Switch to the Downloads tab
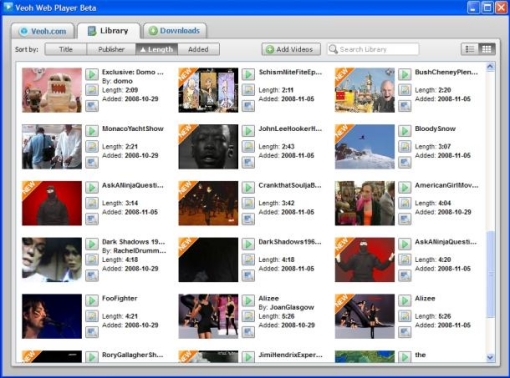The height and width of the screenshot is (378, 510). [x=175, y=31]
